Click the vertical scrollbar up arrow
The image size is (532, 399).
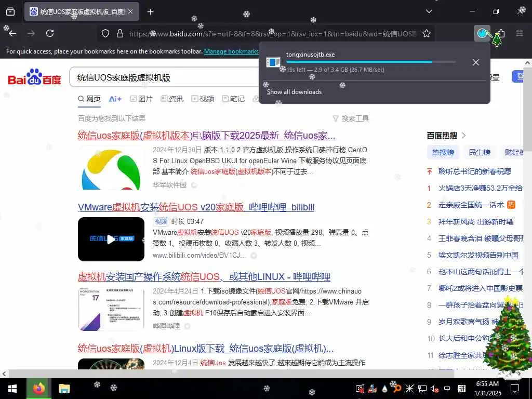tap(528, 63)
